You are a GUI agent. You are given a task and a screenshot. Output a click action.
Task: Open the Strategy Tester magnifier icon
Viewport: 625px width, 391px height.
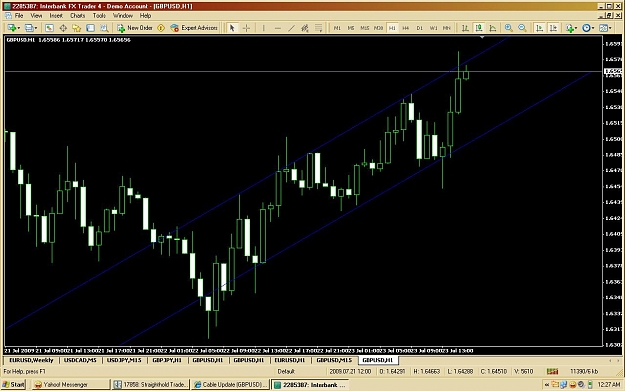point(104,28)
